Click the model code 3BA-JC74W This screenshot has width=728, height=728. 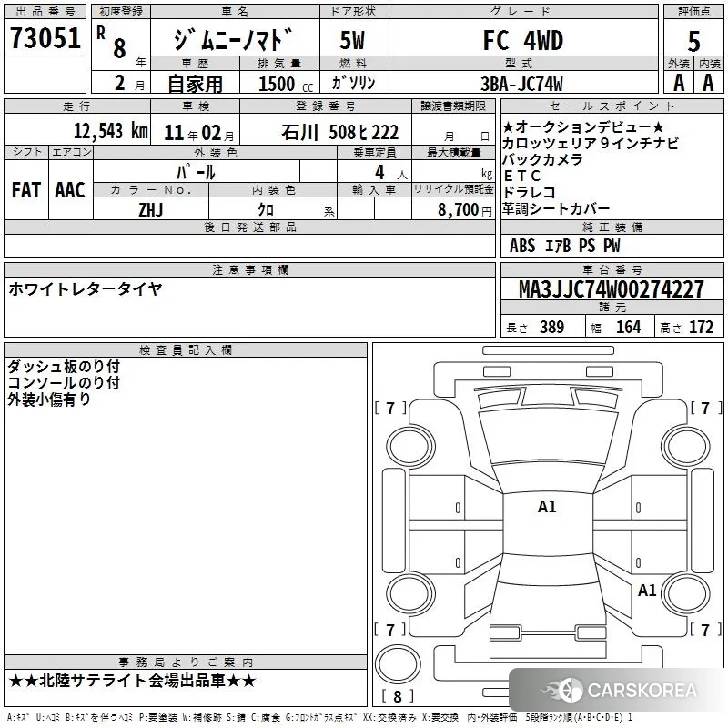click(x=521, y=84)
